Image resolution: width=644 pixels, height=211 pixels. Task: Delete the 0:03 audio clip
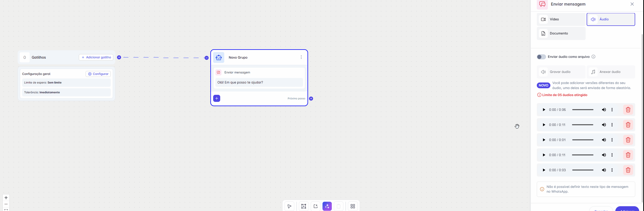628,170
